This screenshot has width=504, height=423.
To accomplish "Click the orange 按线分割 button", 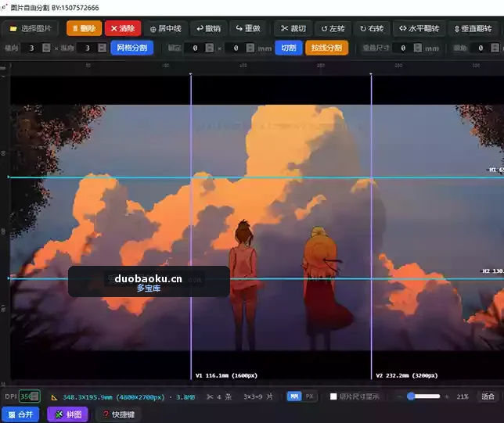I will coord(326,48).
